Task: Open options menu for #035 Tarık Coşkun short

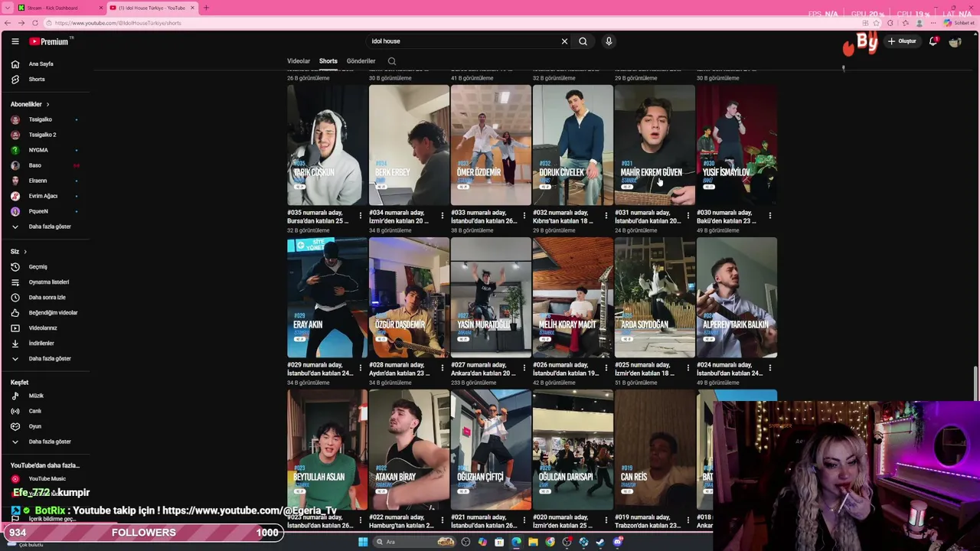Action: point(361,216)
